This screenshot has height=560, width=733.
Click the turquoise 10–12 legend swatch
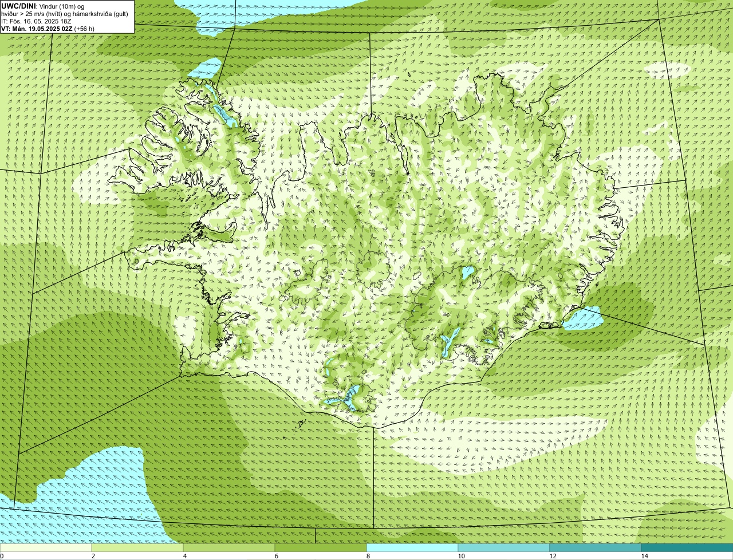[504, 547]
